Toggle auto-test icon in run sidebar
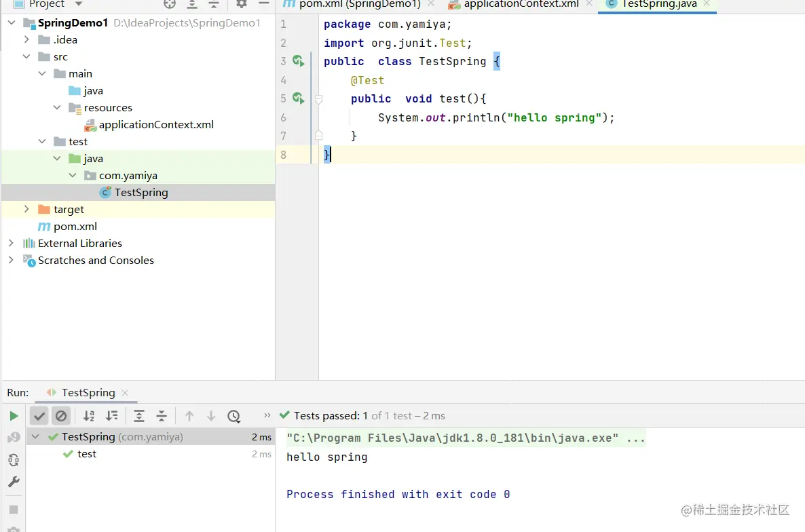Screen dimensions: 805x532 point(14,459)
